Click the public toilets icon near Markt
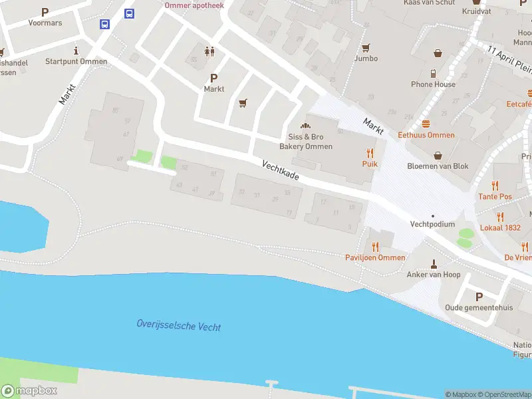 (209, 52)
